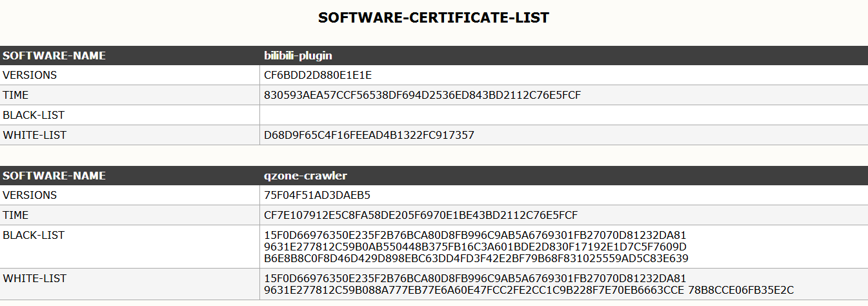Click the VERSIONS label in bilibili-plugin table

coord(30,75)
